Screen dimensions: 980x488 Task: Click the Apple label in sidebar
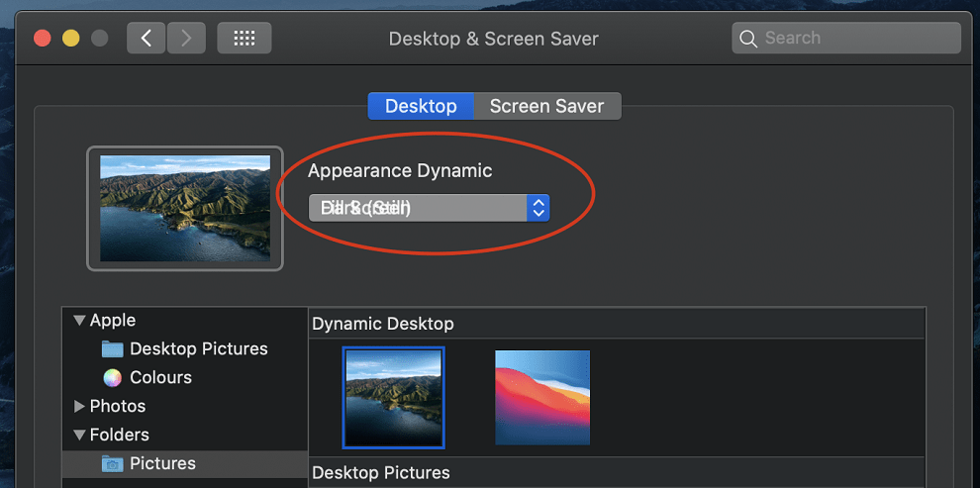113,321
